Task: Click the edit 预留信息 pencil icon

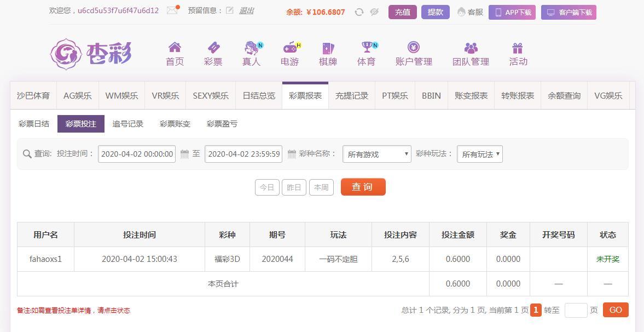Action: pos(230,10)
